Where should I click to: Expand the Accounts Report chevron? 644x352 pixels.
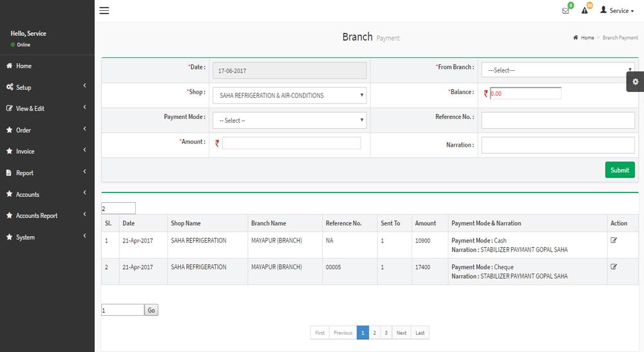pos(84,214)
